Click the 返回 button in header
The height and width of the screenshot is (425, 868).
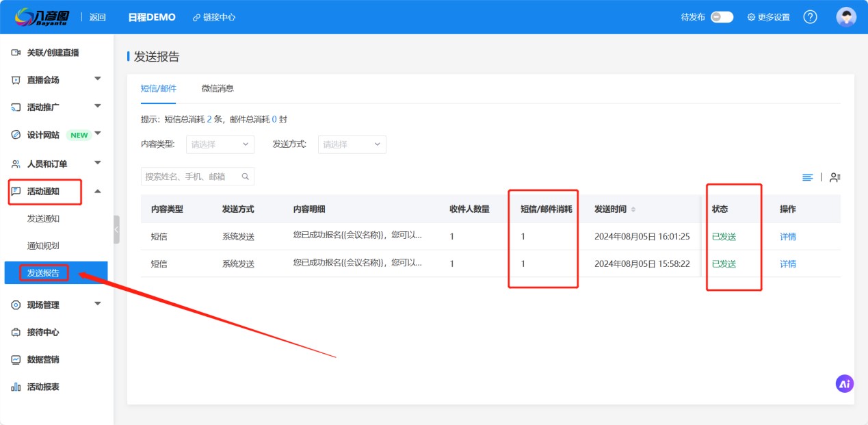98,17
